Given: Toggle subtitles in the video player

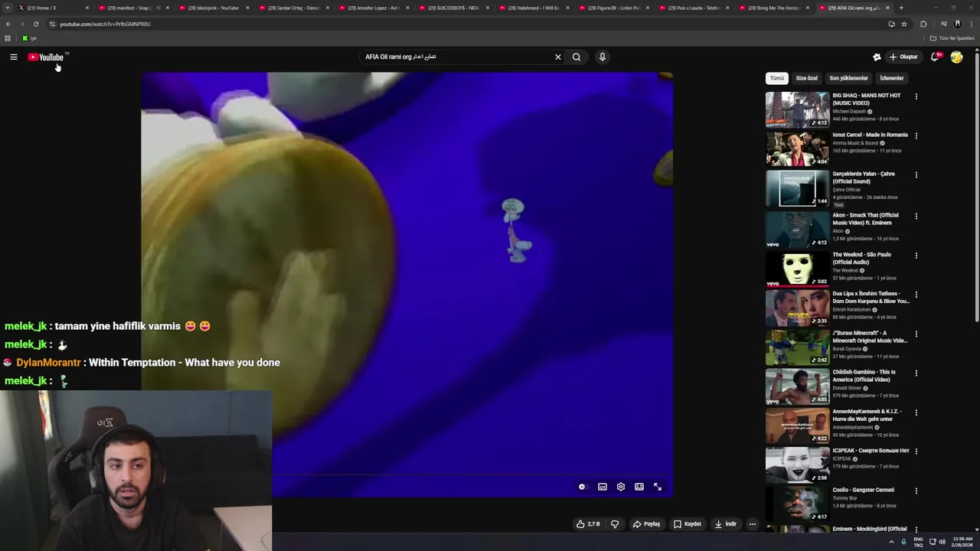Looking at the screenshot, I should coord(603,487).
